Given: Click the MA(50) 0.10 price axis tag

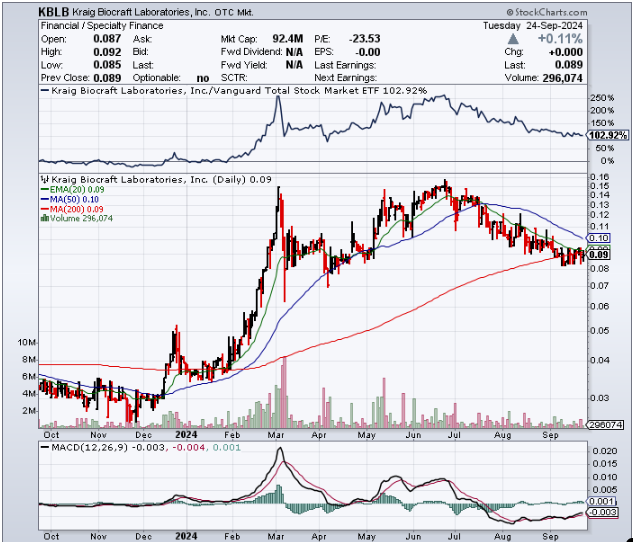Looking at the screenshot, I should [x=599, y=238].
